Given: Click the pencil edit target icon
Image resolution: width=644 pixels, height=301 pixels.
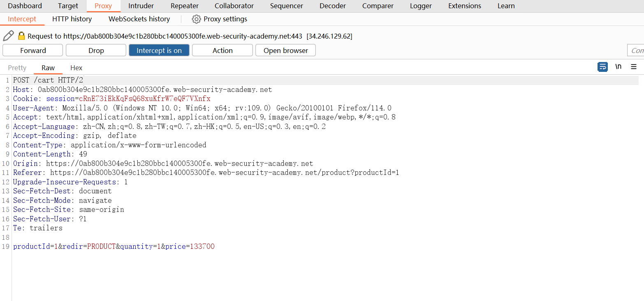Looking at the screenshot, I should (8, 36).
